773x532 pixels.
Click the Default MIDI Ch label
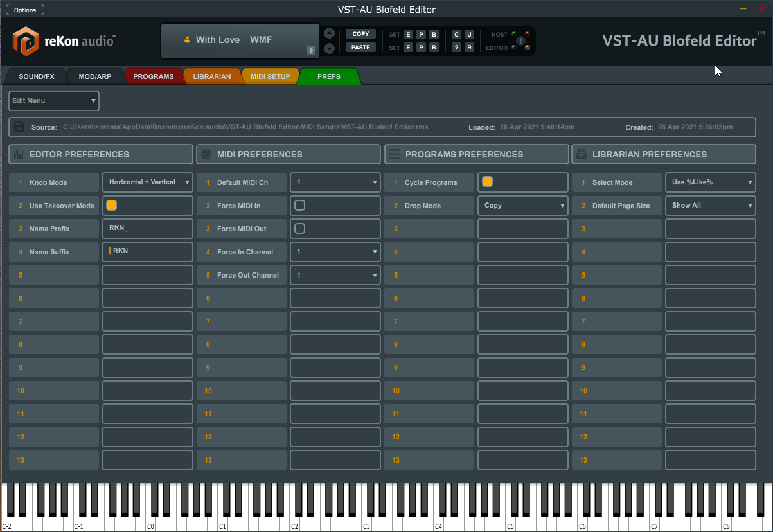[242, 182]
